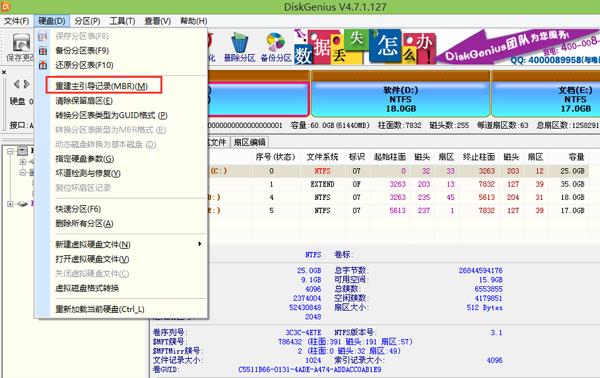Click the Backup Partition (备份分区) toolbar icon
This screenshot has width=600, height=378.
click(x=276, y=47)
